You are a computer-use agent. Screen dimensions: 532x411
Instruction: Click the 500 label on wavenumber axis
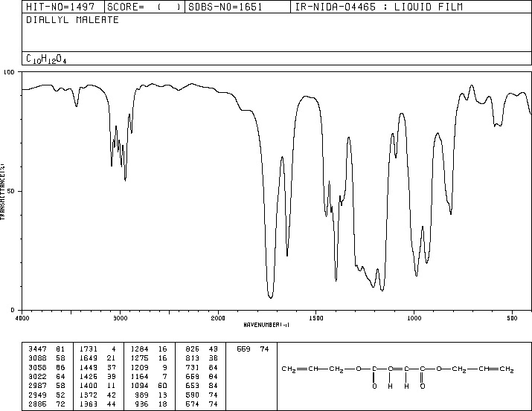[512, 318]
